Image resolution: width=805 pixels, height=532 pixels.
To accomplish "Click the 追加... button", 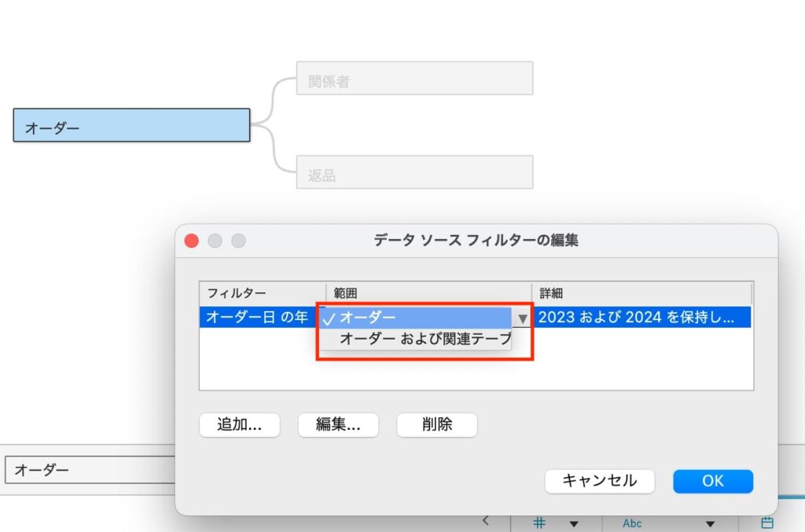I will (x=238, y=425).
